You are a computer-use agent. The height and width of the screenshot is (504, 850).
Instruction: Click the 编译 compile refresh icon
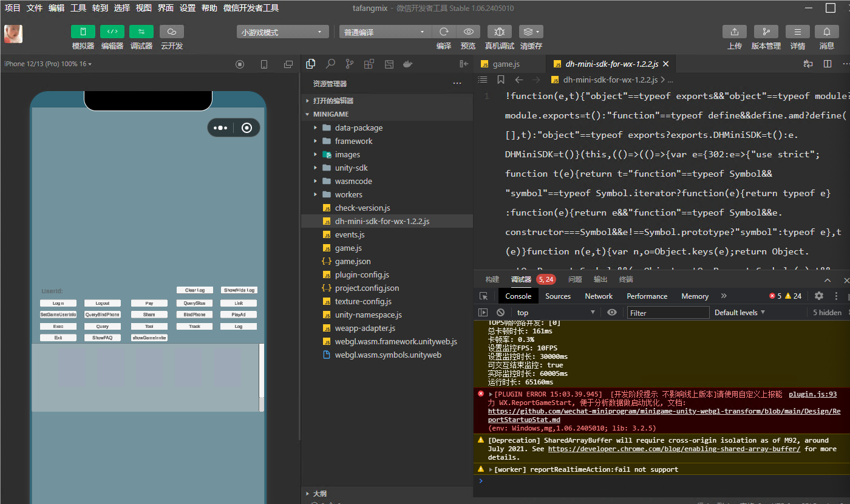(x=444, y=32)
